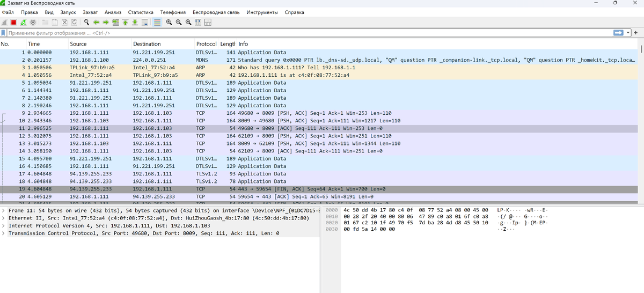Select packet 3 ARP Who has row
Image resolution: width=644 pixels, height=293 pixels.
(x=320, y=68)
